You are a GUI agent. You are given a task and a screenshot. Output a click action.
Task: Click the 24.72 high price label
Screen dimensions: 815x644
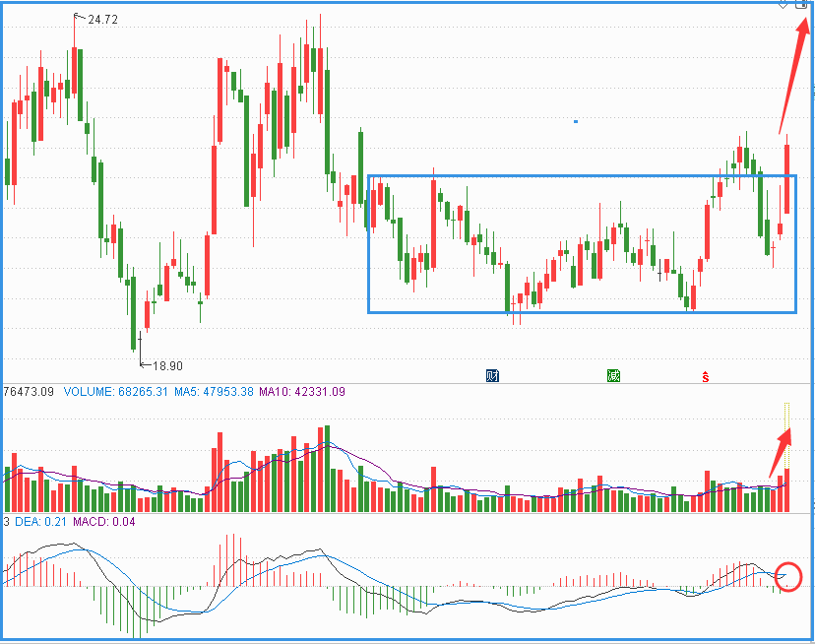click(103, 20)
